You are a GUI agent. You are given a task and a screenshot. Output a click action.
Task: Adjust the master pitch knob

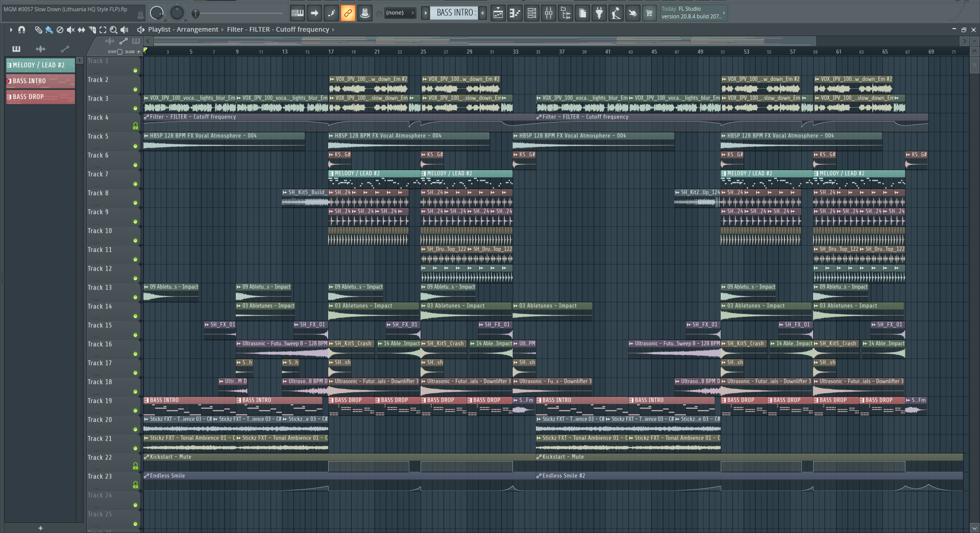point(177,13)
